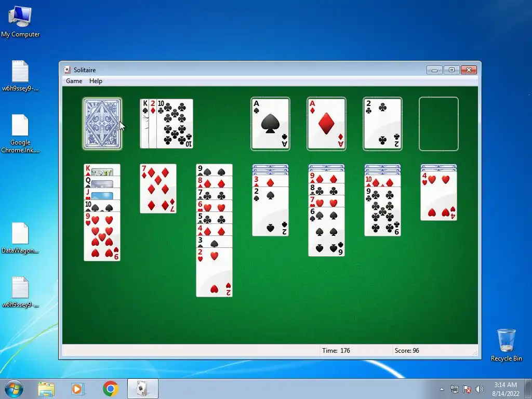The width and height of the screenshot is (532, 399).
Task: Select the 10 of spades in first column
Action: coord(102,206)
